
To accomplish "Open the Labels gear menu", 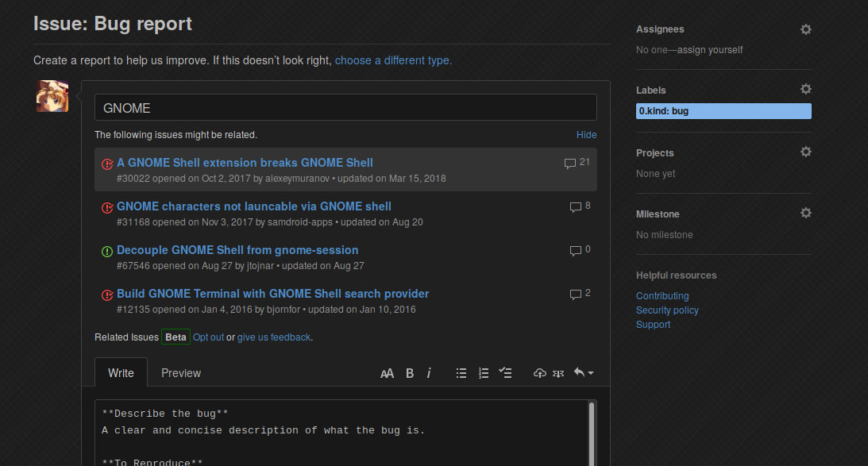I will (805, 90).
